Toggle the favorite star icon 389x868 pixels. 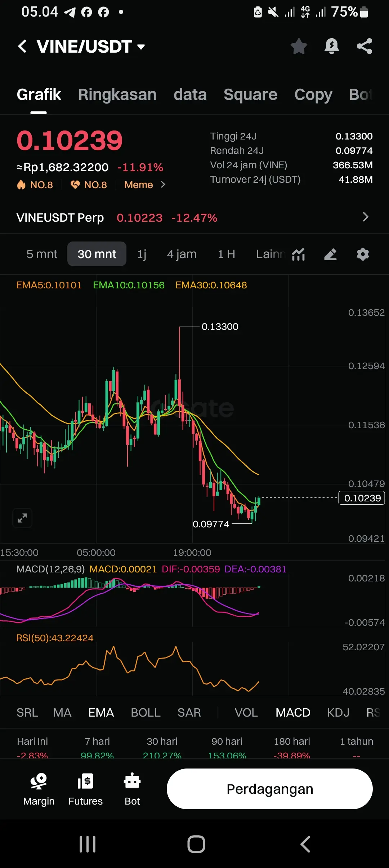point(299,46)
